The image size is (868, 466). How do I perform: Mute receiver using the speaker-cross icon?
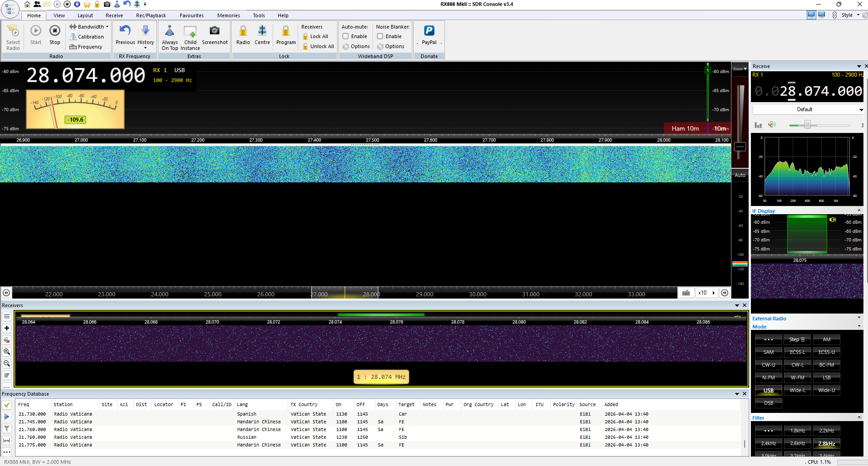click(x=7, y=340)
